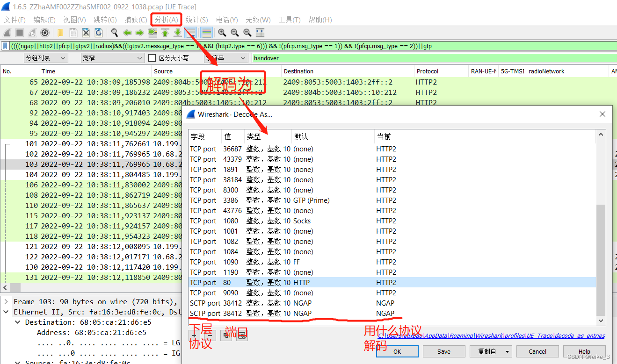The width and height of the screenshot is (617, 364).
Task: Select the TCP port 80 HTTP row
Action: coord(392,282)
